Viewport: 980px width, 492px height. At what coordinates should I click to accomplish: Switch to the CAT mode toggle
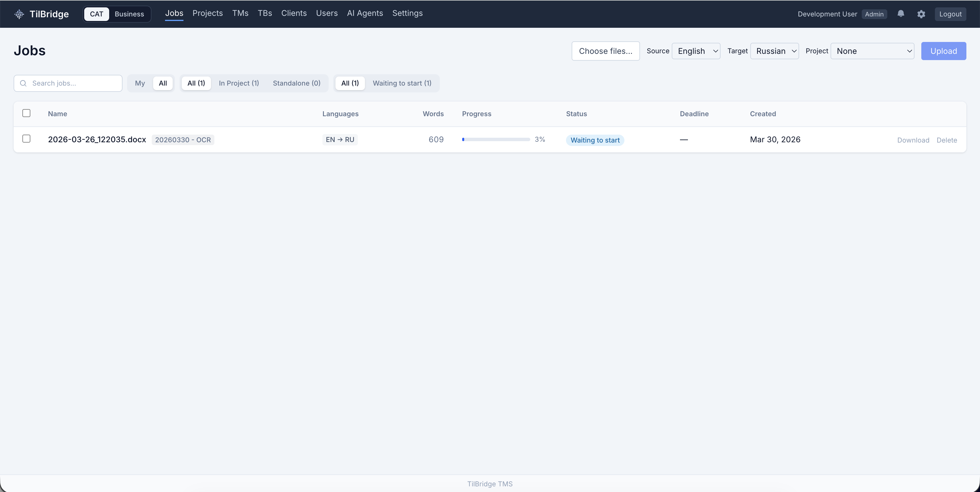pyautogui.click(x=96, y=14)
